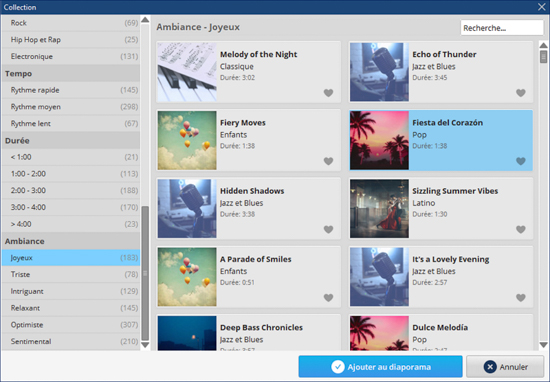The height and width of the screenshot is (382, 550).
Task: Filter duration 2:00 - 3:00
Action: (71, 190)
